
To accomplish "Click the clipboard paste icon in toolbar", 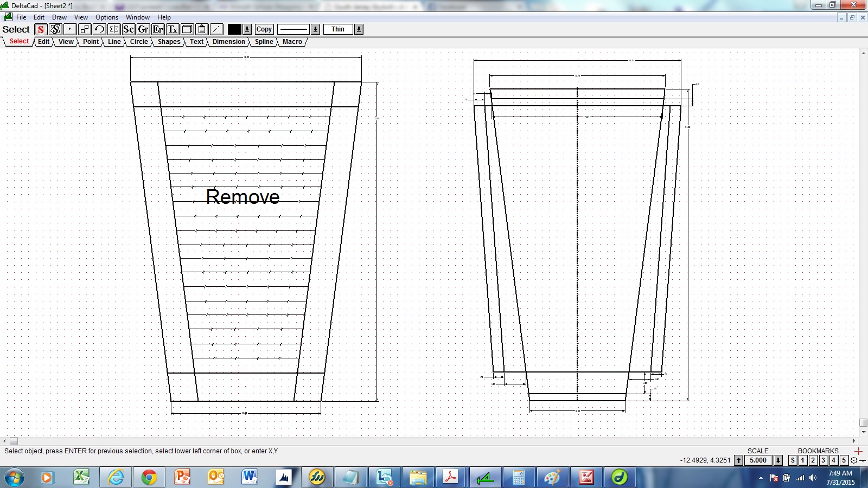I will click(202, 29).
